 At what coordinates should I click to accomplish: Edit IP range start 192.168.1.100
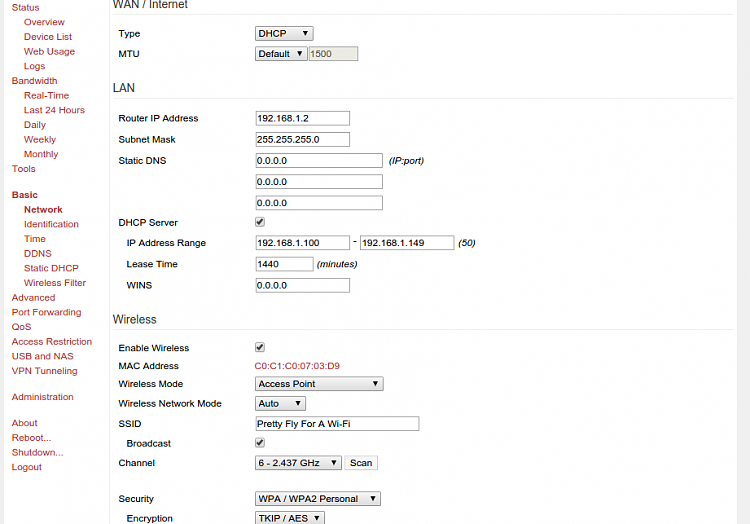point(302,243)
